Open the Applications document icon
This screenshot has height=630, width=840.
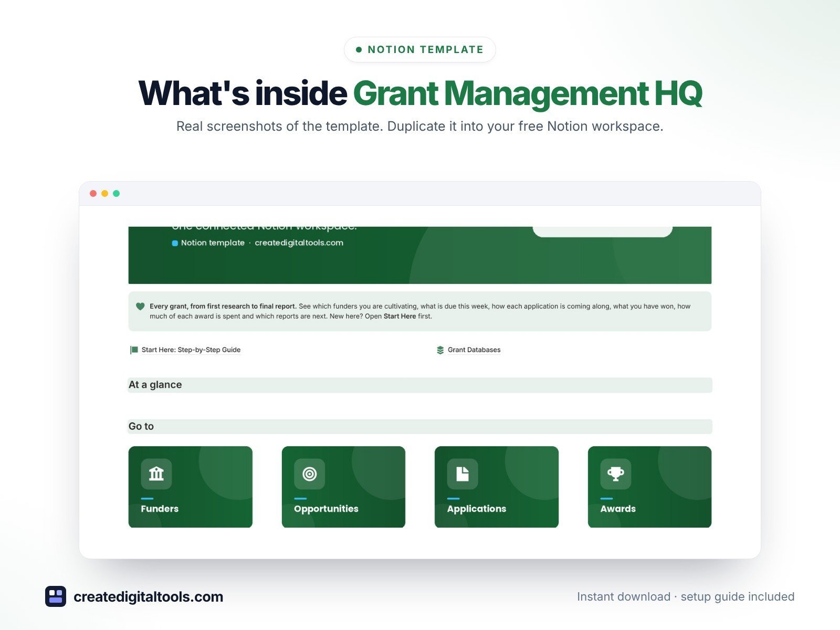[463, 474]
